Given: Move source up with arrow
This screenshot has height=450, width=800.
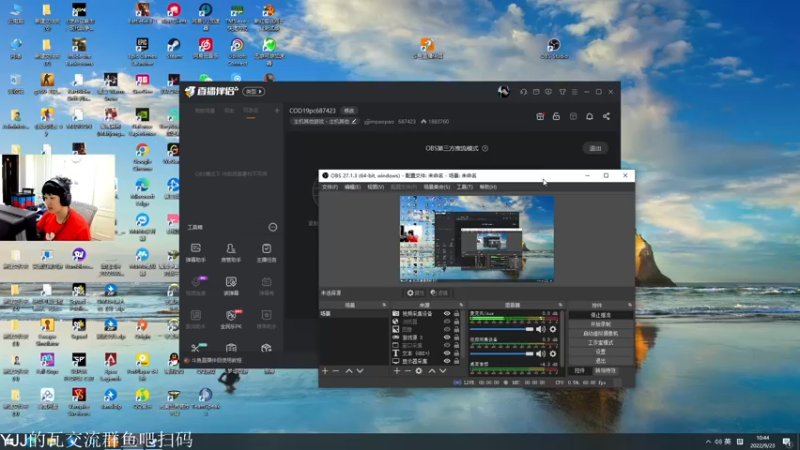Looking at the screenshot, I should coord(432,371).
